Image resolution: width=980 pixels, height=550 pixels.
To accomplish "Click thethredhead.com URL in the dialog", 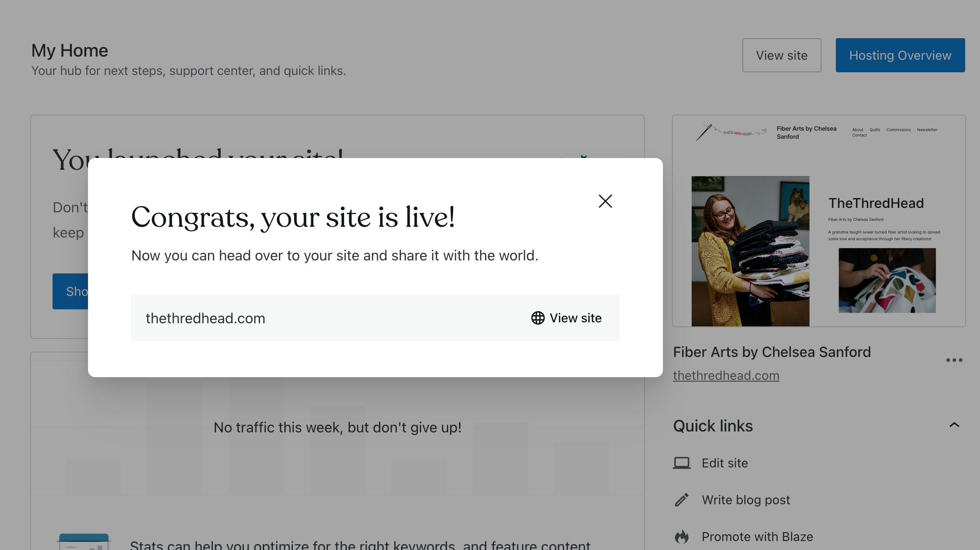I will pyautogui.click(x=205, y=318).
